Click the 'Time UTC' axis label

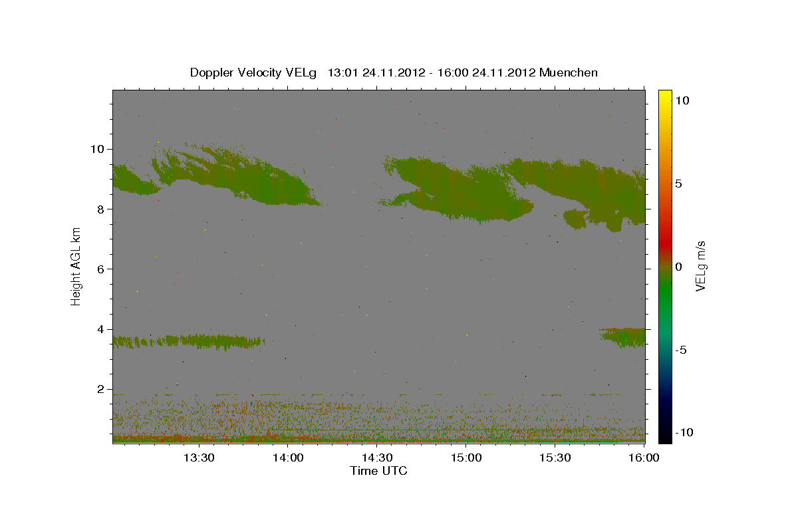378,471
